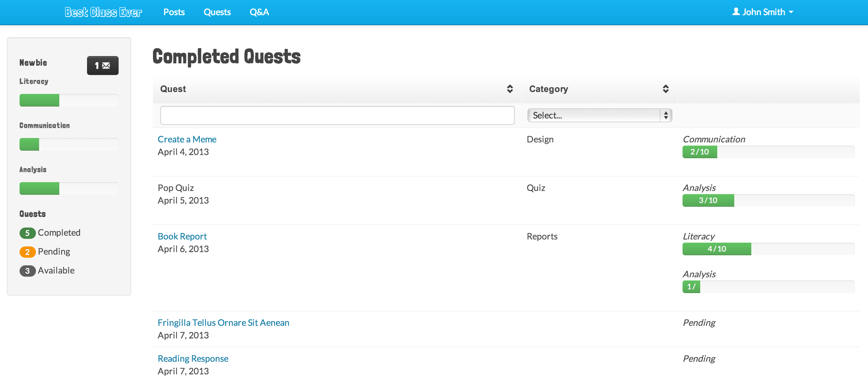Viewport: 868px width, 392px height.
Task: Click Category column sort arrows
Action: point(665,89)
